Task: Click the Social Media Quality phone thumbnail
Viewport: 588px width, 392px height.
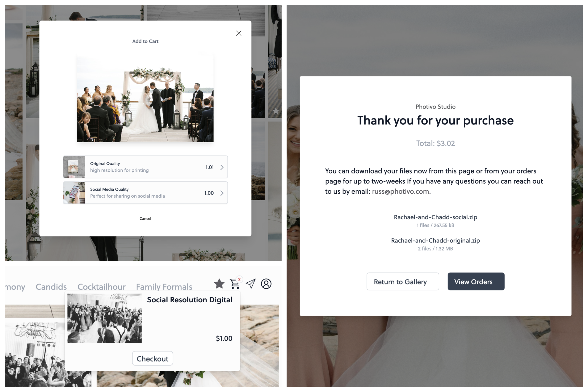Action: coord(74,193)
